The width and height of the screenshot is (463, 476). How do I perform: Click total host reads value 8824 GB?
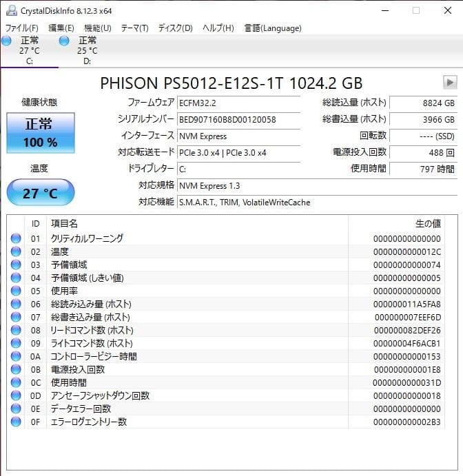click(x=423, y=103)
